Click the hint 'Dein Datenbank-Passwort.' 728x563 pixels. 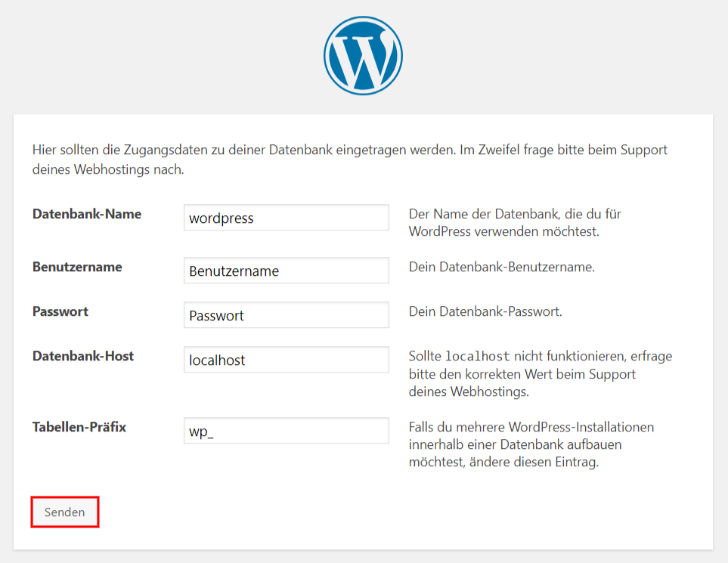click(x=485, y=311)
